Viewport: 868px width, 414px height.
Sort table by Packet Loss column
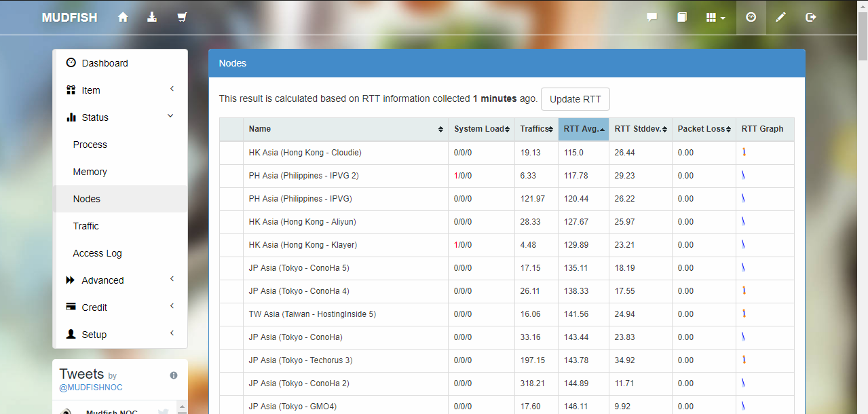tap(704, 129)
